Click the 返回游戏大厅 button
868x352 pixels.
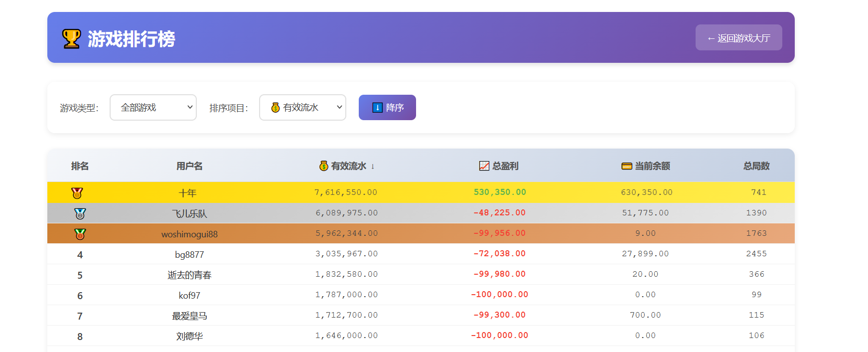(738, 38)
